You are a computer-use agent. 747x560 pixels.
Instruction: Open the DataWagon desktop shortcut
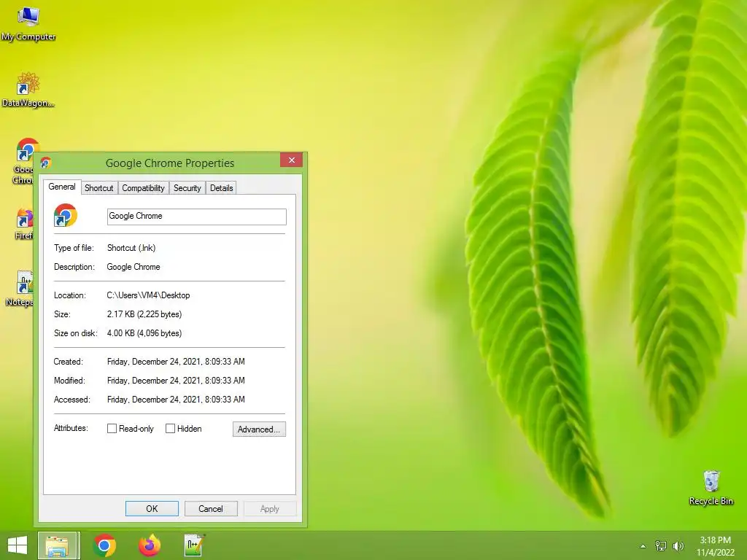(28, 90)
